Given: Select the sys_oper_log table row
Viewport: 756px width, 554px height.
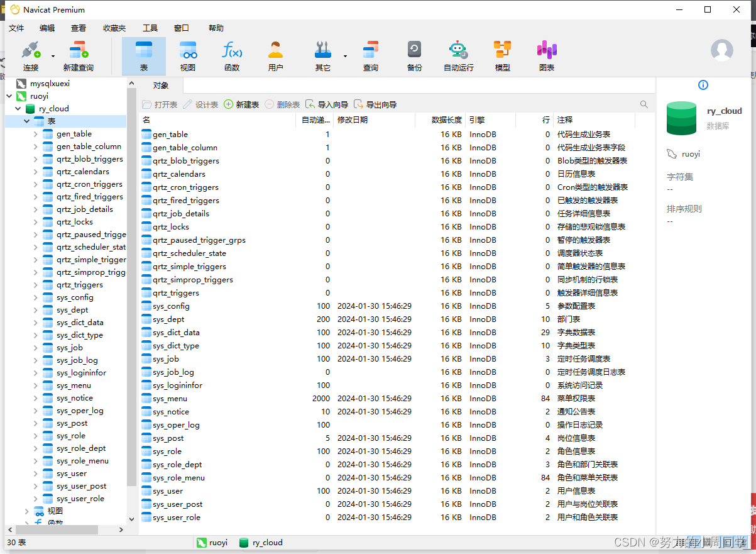Looking at the screenshot, I should 397,424.
